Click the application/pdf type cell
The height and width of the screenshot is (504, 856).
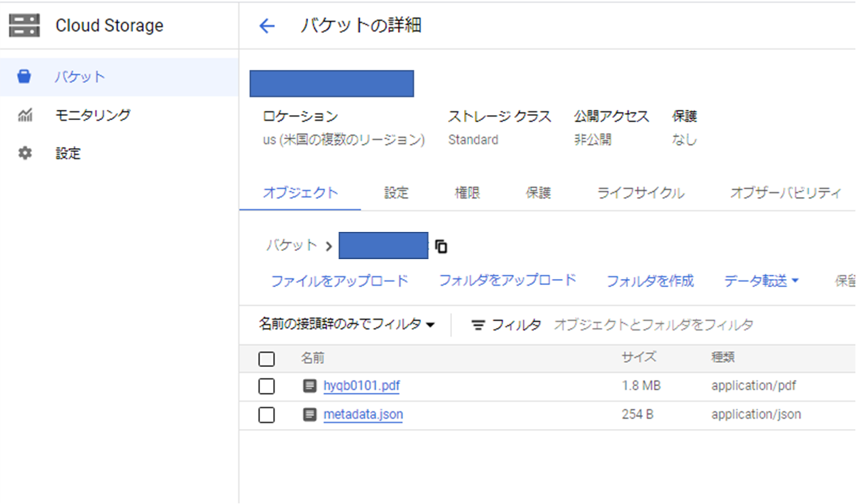click(754, 386)
